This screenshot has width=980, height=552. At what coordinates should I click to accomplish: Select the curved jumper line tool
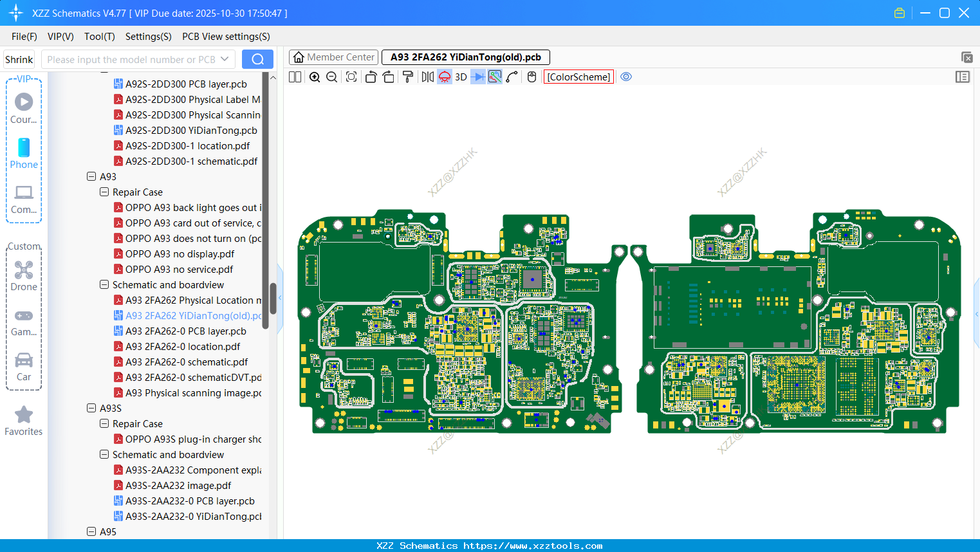point(512,77)
